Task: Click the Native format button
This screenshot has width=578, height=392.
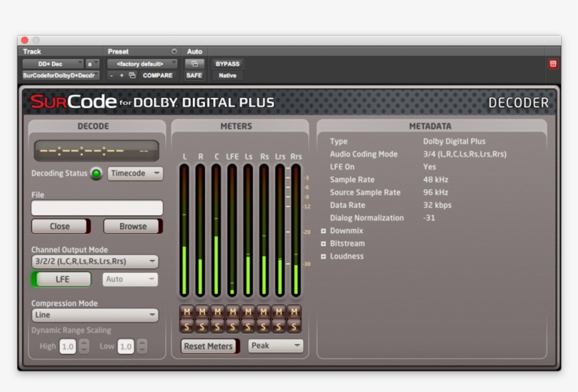Action: (x=228, y=75)
